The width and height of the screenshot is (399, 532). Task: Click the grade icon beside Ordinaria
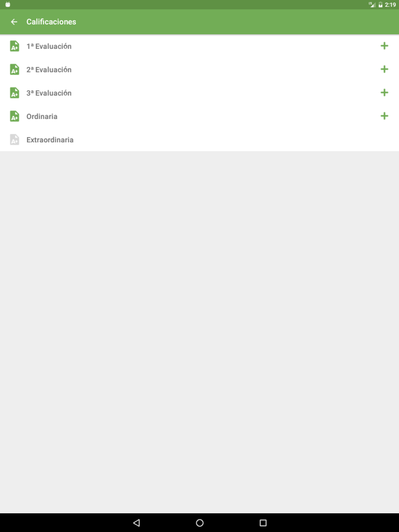pos(14,117)
